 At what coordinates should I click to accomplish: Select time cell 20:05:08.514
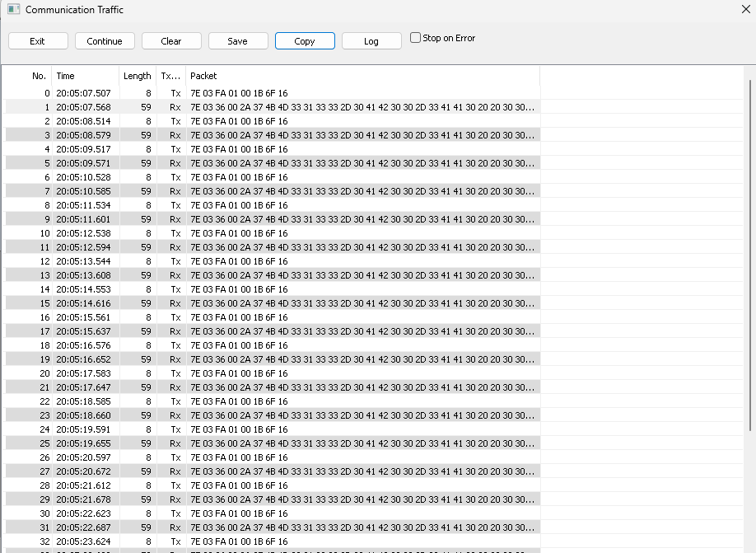tap(83, 121)
